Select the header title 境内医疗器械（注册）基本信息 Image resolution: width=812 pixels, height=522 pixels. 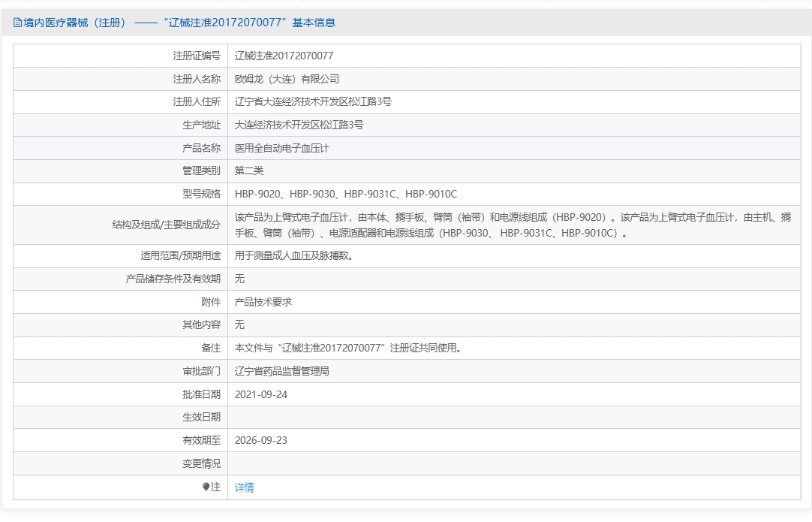click(179, 23)
